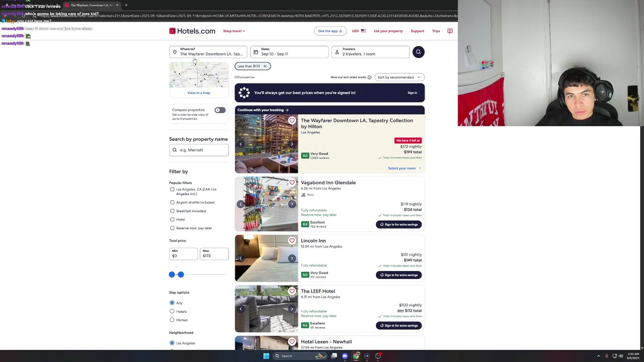The height and width of the screenshot is (362, 644).
Task: Select The Wayfarer Downtown LA browser tab
Action: [x=92, y=5]
